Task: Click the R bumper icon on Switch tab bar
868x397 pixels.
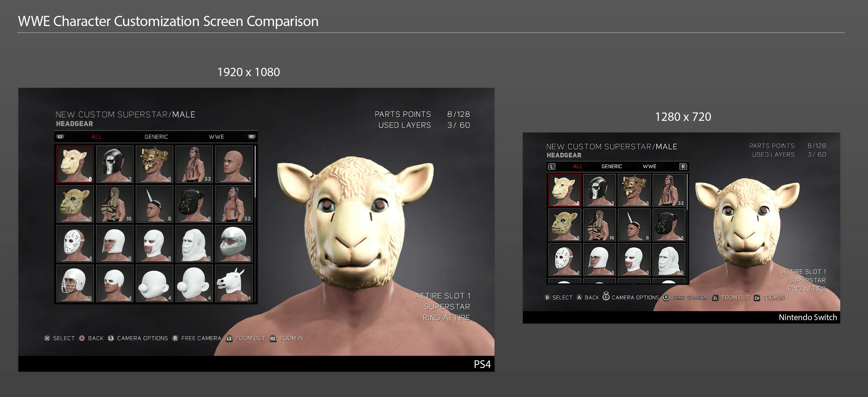Action: point(683,167)
